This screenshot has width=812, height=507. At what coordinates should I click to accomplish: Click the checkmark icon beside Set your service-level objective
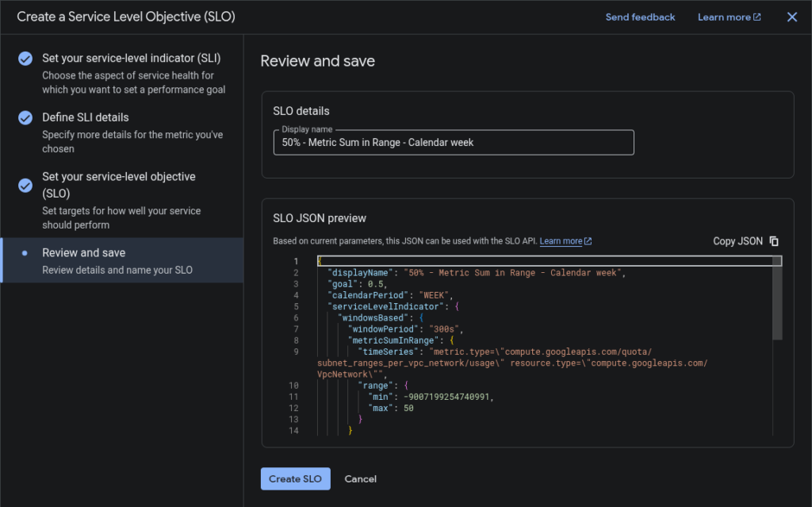25,185
